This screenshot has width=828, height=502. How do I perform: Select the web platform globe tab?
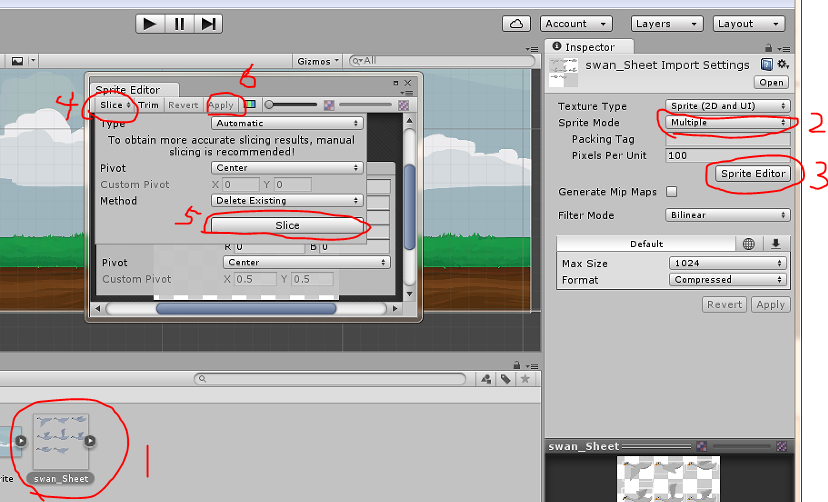coord(748,244)
